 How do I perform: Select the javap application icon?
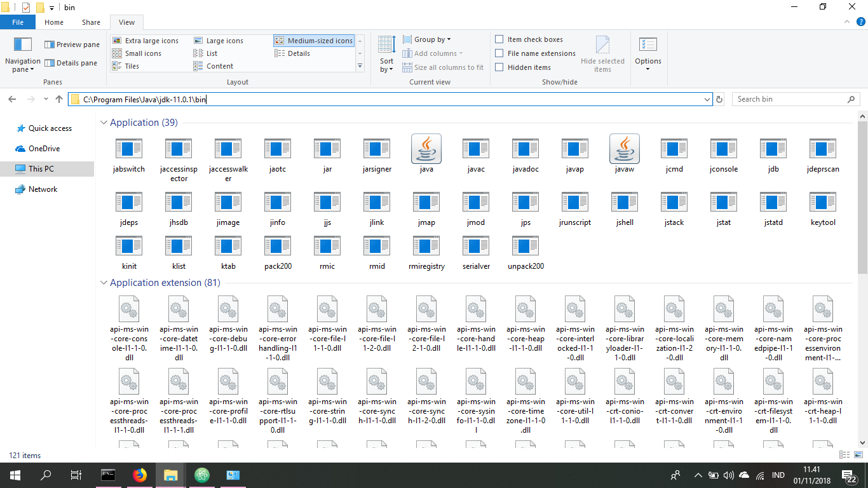coord(575,149)
